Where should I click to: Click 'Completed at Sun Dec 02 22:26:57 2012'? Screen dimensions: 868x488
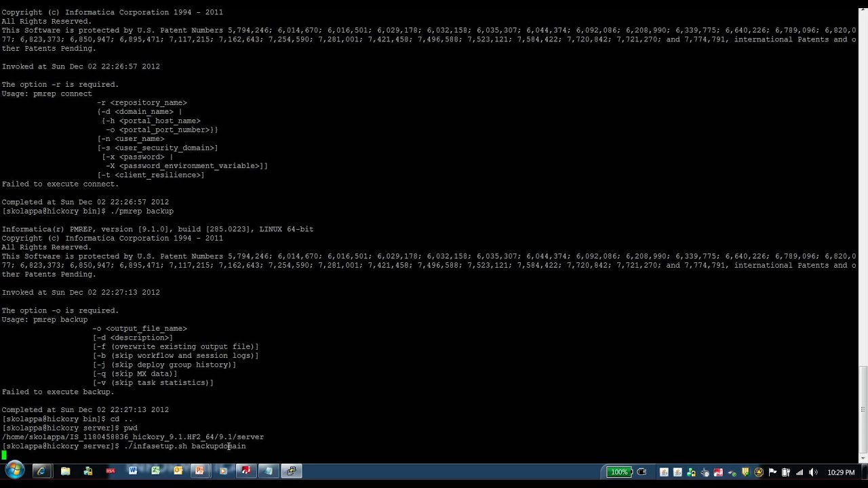[85, 202]
